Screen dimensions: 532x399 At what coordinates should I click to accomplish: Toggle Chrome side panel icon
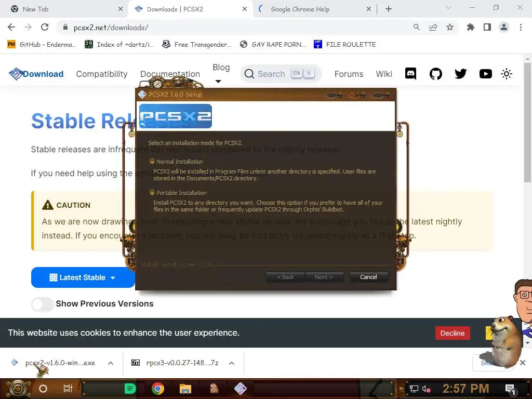pyautogui.click(x=487, y=27)
